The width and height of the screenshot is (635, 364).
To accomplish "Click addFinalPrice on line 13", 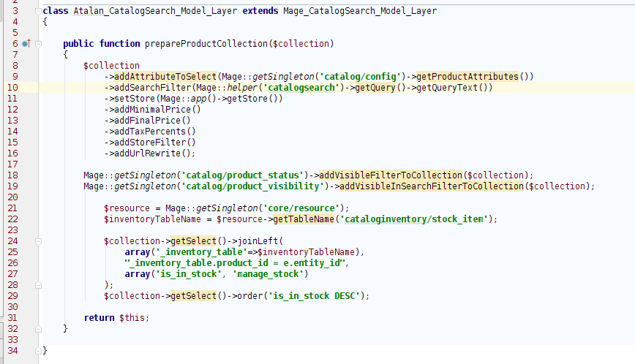I will pos(148,120).
